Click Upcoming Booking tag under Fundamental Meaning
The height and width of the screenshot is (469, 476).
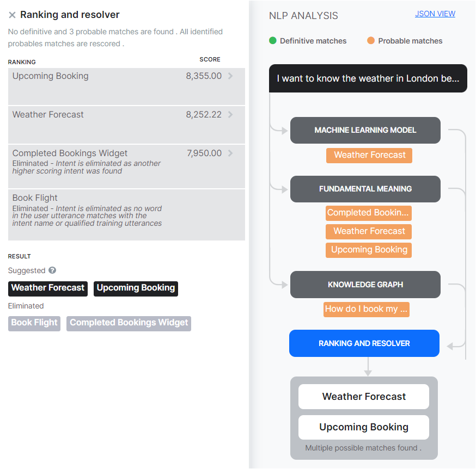(x=369, y=250)
